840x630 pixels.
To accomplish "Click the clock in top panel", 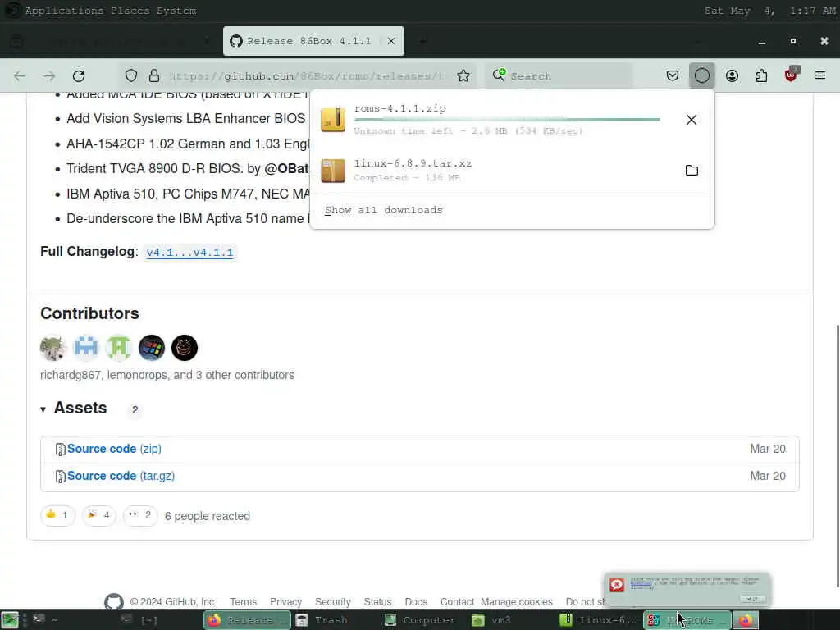I will coord(769,11).
